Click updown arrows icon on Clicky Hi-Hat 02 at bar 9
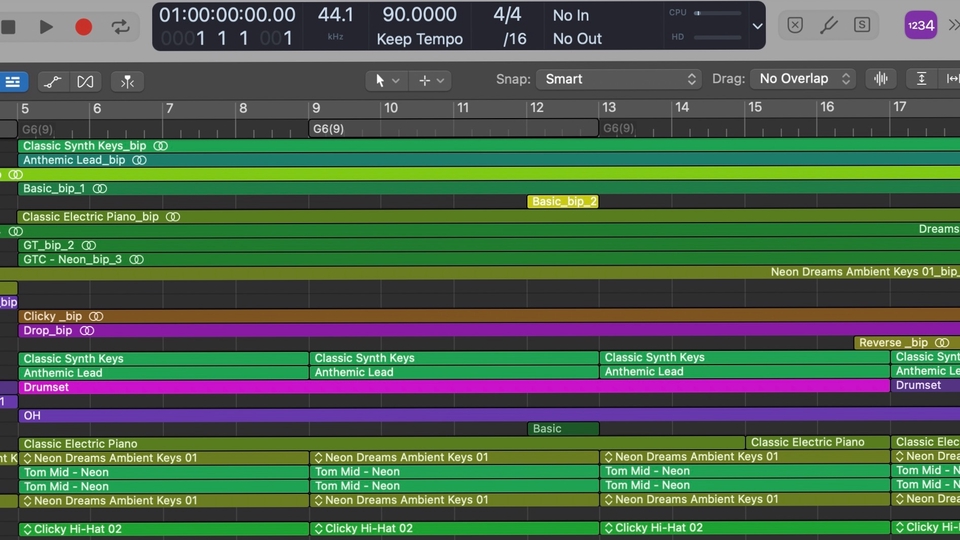This screenshot has width=960, height=540. 318,528
